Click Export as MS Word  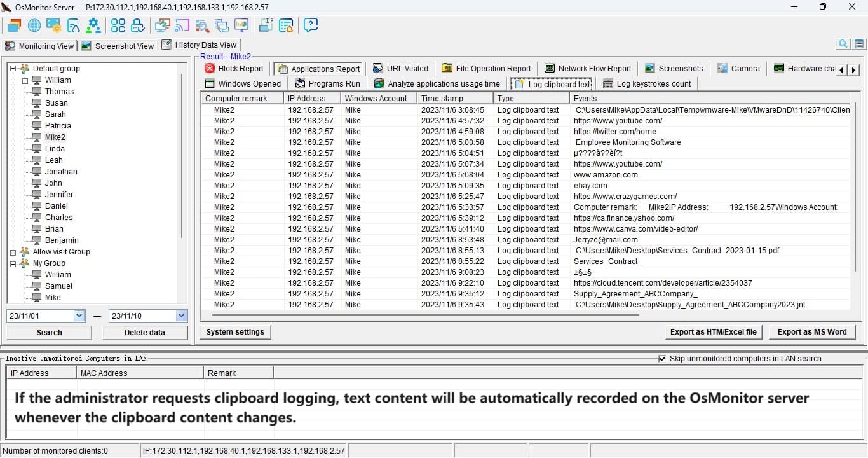pos(812,332)
